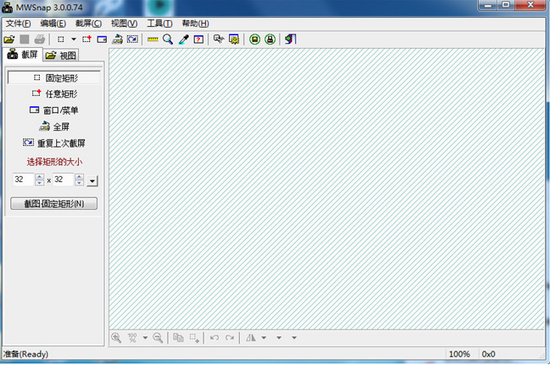The image size is (550, 365).
Task: Expand the fixed rectangle toolbar dropdown arrow
Action: pyautogui.click(x=74, y=39)
